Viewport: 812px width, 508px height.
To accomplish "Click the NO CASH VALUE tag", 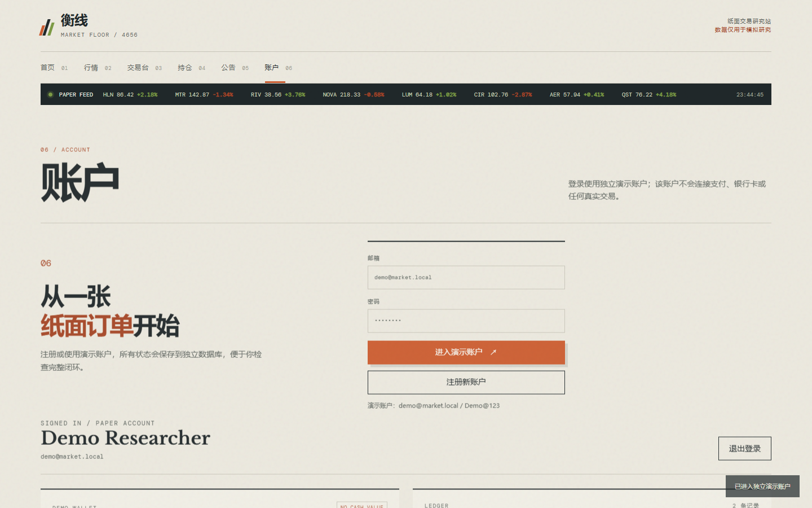I will coord(362,506).
